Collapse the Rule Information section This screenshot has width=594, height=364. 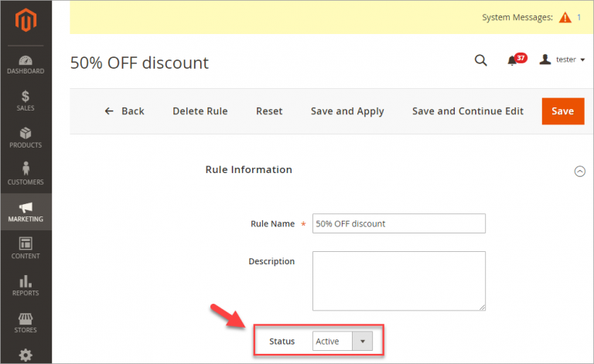tap(579, 172)
